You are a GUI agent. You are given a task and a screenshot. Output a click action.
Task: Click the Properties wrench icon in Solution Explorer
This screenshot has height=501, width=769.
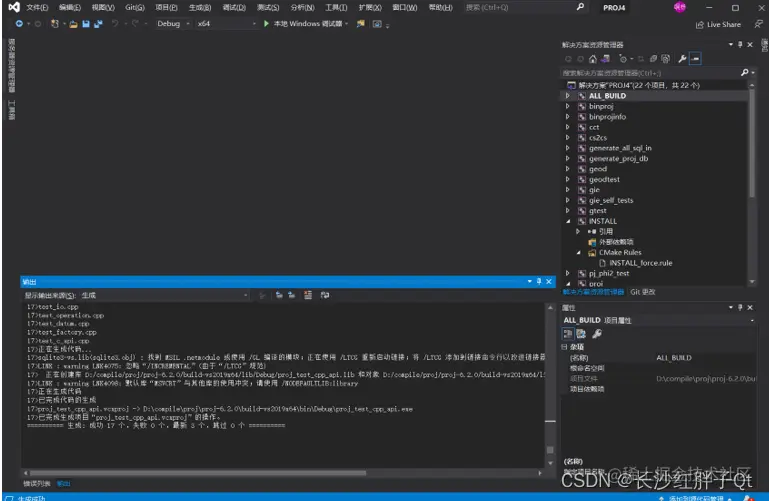[682, 59]
